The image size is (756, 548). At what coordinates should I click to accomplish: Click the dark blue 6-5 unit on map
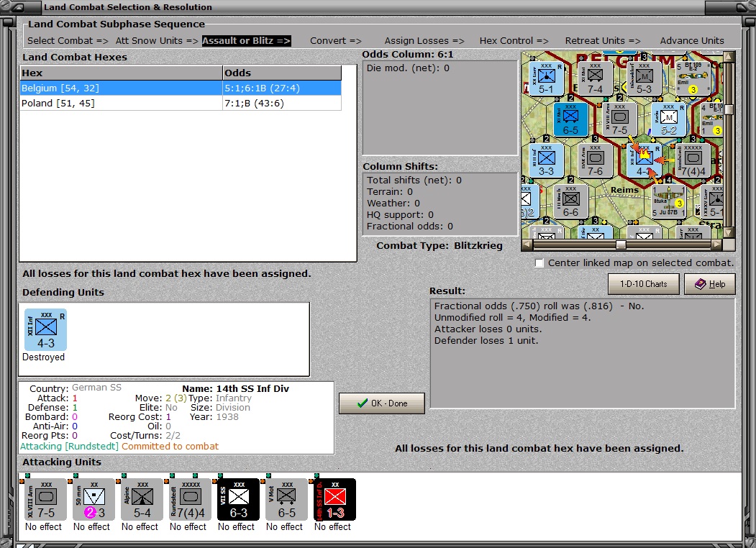click(x=570, y=119)
